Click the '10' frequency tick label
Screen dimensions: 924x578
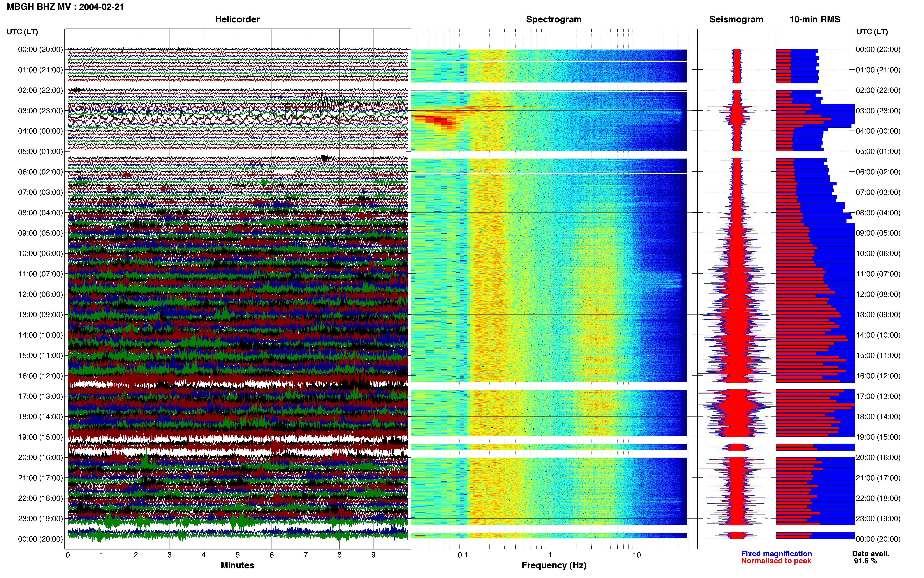[637, 555]
